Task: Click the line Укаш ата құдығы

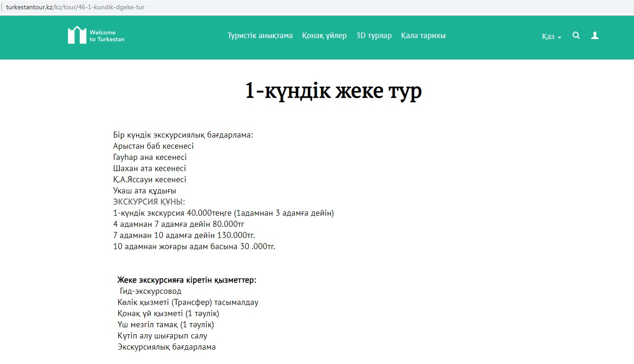Action: click(x=144, y=191)
